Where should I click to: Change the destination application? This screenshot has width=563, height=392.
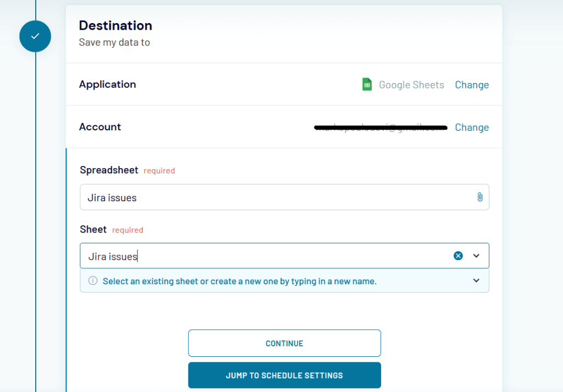point(472,85)
